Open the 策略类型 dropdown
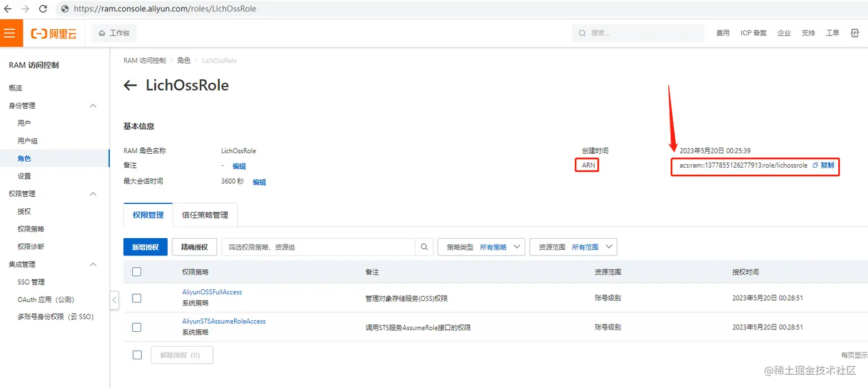The image size is (868, 388). pyautogui.click(x=481, y=247)
